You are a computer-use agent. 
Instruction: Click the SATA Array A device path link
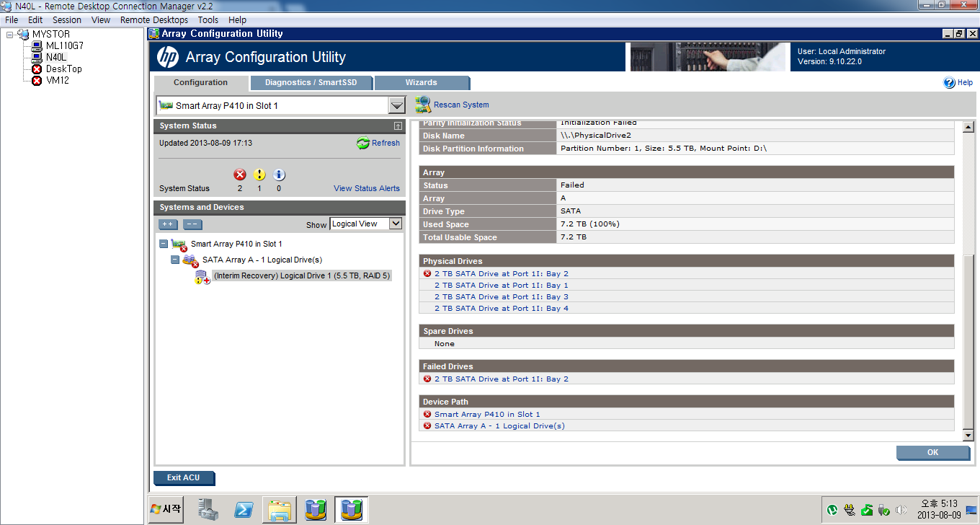click(499, 426)
